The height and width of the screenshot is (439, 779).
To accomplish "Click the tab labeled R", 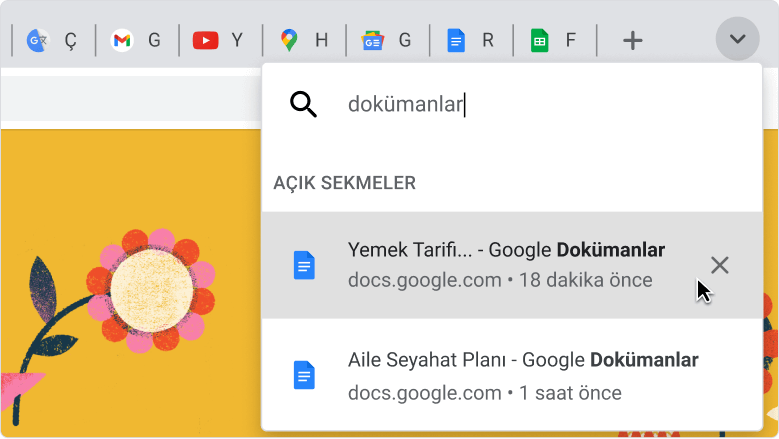I will click(x=487, y=40).
